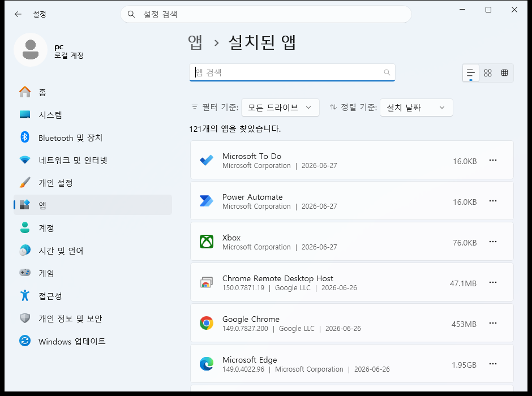This screenshot has width=532, height=396.
Task: Maximize the Settings window
Action: pyautogui.click(x=488, y=10)
